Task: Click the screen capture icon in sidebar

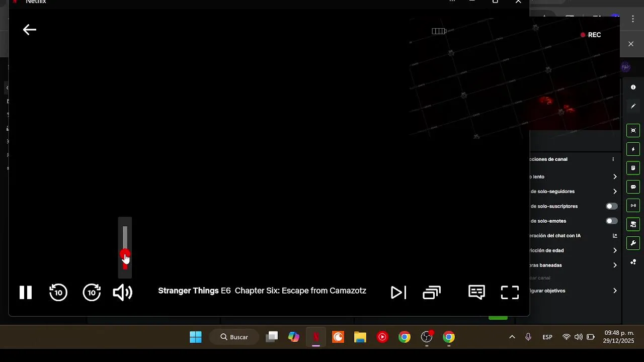Action: point(633,131)
